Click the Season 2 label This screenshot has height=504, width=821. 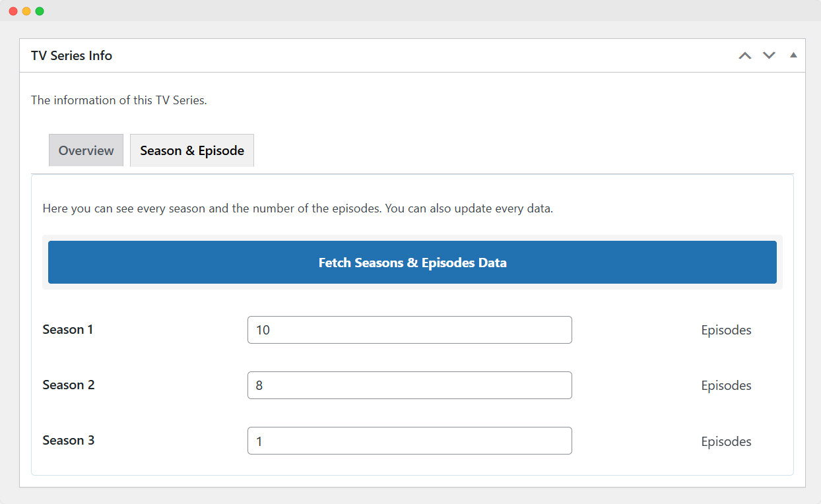(69, 385)
